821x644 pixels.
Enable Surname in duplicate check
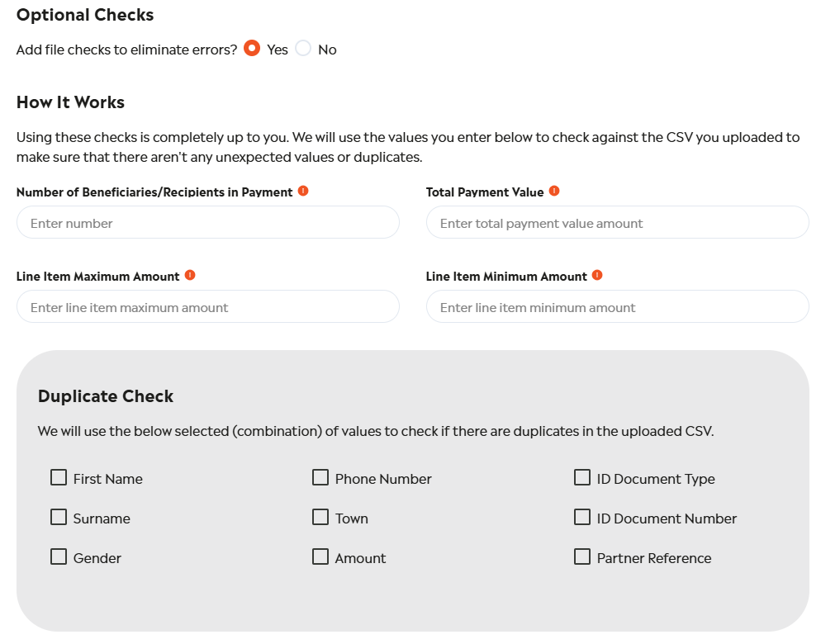59,518
